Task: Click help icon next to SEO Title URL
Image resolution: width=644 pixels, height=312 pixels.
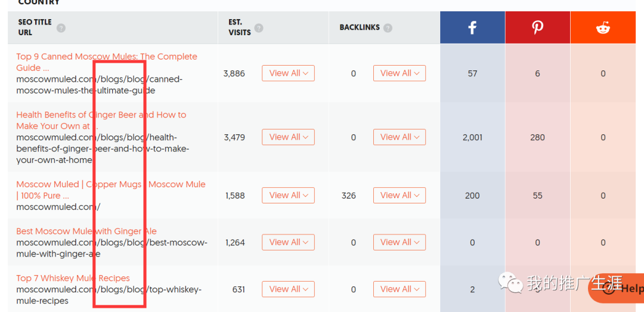Action: pos(61,28)
